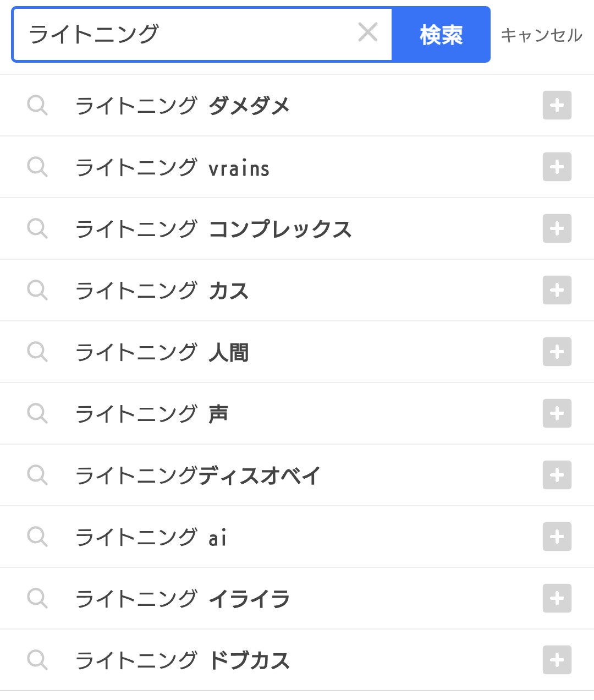The height and width of the screenshot is (700, 594).
Task: Clear the search field with the X icon
Action: coord(367,32)
